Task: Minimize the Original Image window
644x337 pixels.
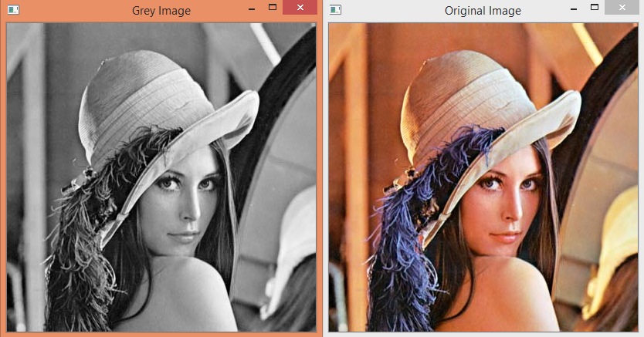Action: click(x=574, y=8)
